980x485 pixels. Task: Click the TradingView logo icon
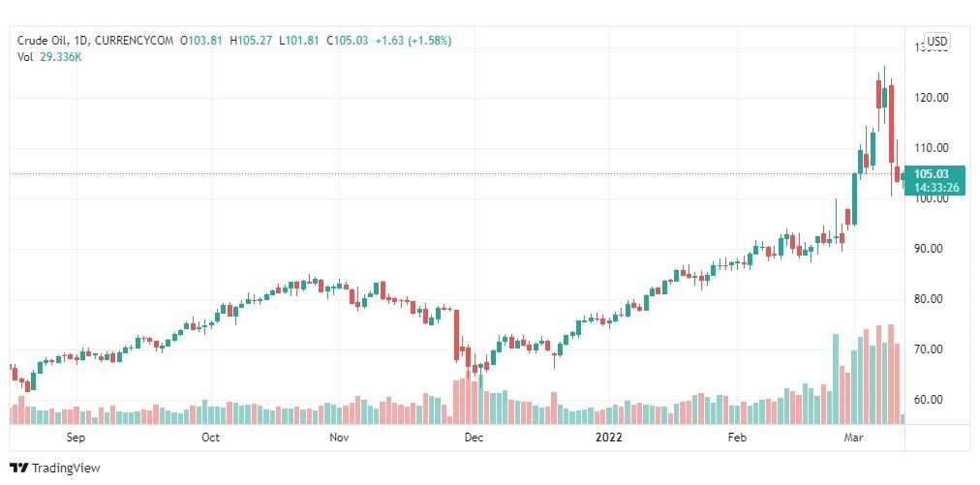click(18, 468)
